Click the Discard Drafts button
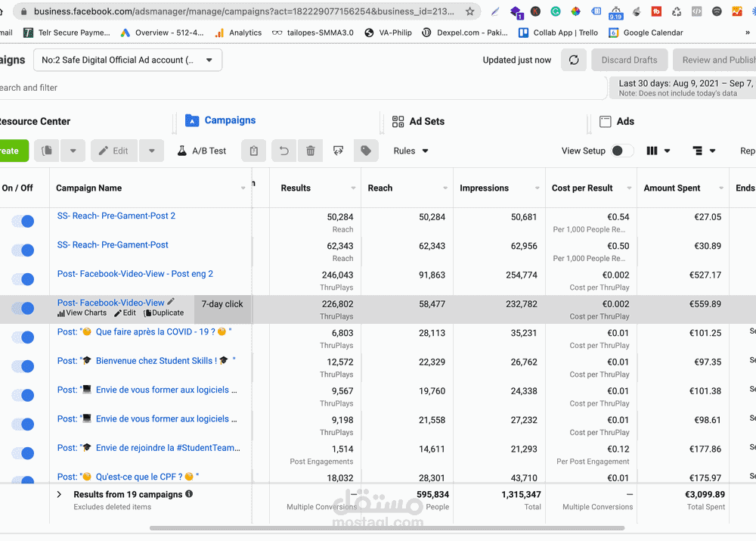The height and width of the screenshot is (541, 756). click(629, 60)
